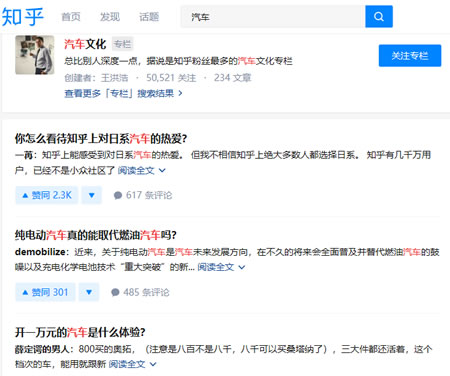Expand 阅读全文 in 薛定谔的男人's answer
This screenshot has width=450, height=376.
[132, 364]
